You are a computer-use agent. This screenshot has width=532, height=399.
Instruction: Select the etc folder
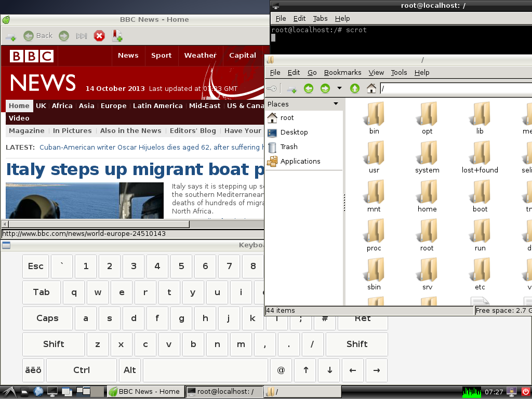point(480,274)
